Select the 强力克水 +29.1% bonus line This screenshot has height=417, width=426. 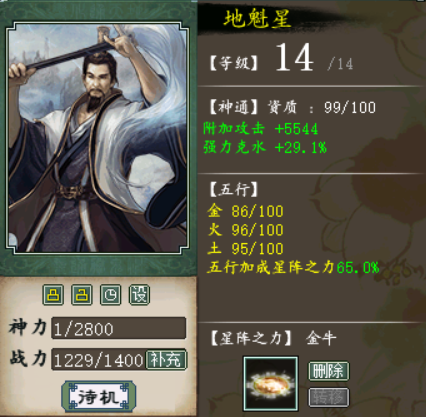[x=265, y=147]
